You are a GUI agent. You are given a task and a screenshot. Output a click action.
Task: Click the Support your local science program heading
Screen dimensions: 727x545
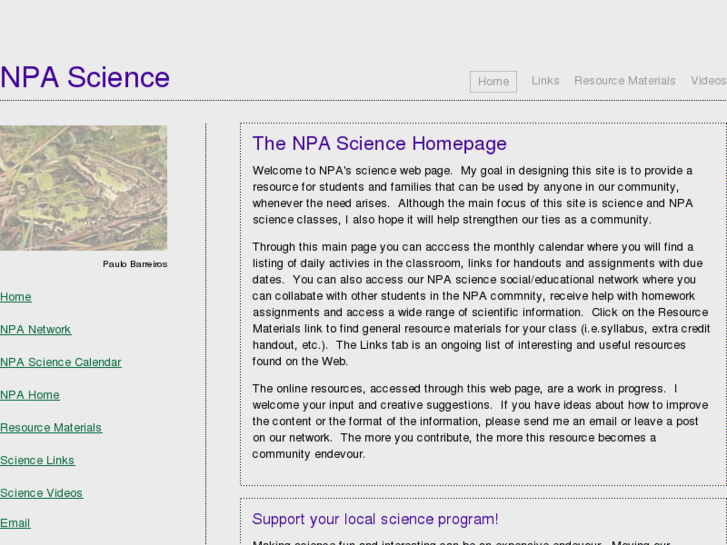(375, 519)
